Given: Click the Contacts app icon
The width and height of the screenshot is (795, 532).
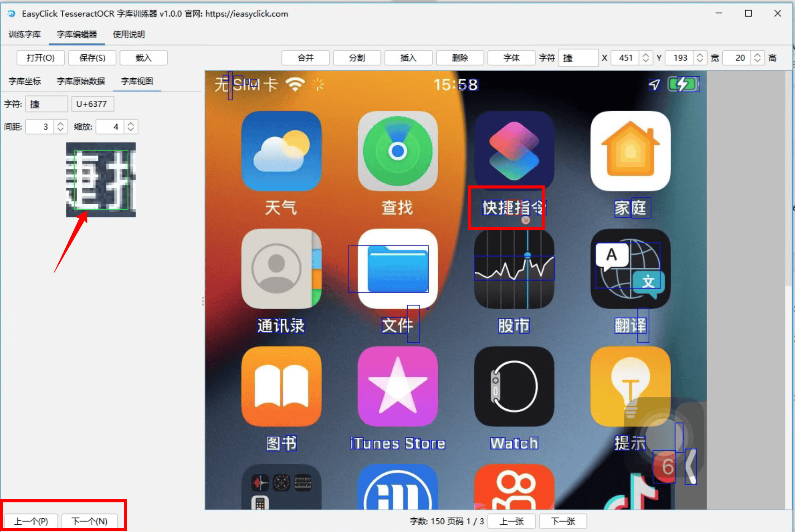Looking at the screenshot, I should pos(281,269).
